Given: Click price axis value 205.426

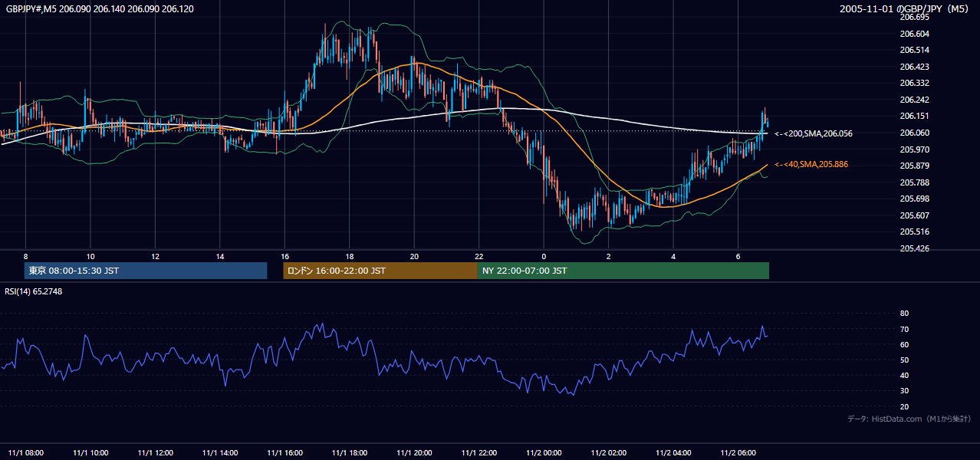Looking at the screenshot, I should point(914,248).
